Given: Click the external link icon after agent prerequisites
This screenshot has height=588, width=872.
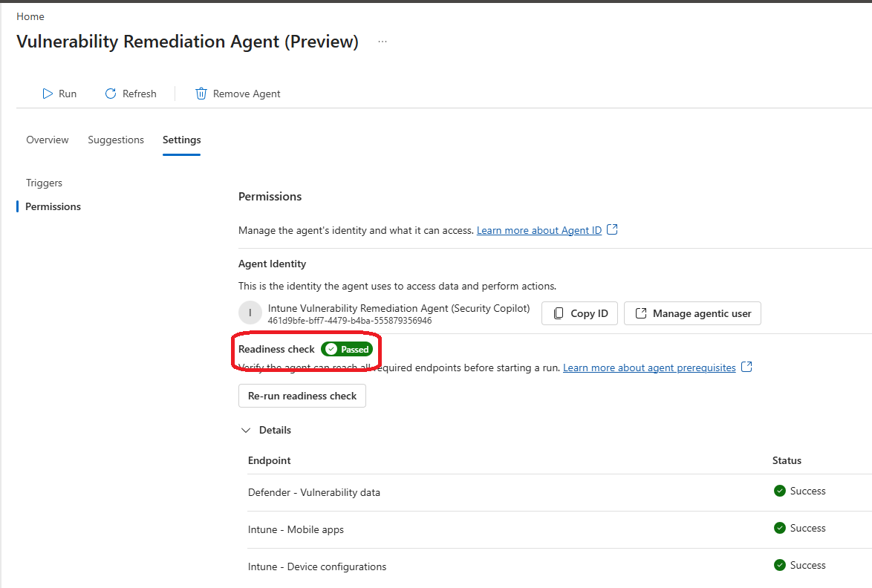Looking at the screenshot, I should point(747,367).
